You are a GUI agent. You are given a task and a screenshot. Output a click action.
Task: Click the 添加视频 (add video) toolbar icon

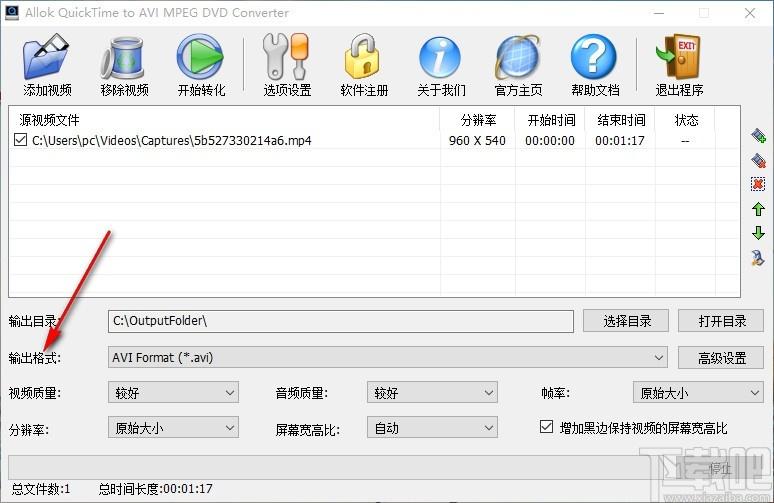click(46, 57)
